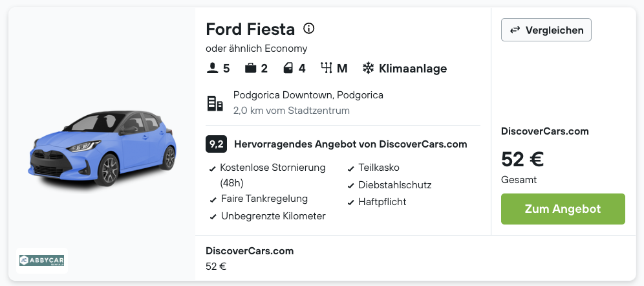644x286 pixels.
Task: Click 'oder ähnlich Economy' text
Action: (256, 49)
